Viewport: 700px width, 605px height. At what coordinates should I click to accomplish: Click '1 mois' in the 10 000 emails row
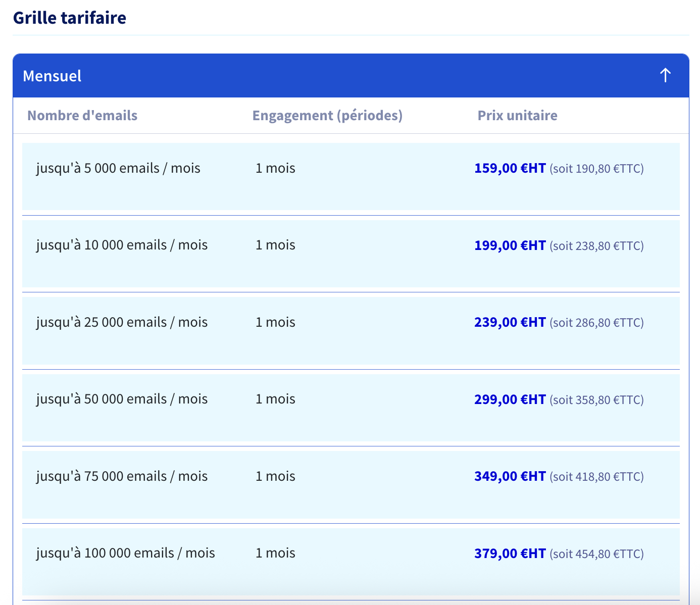[x=275, y=245]
